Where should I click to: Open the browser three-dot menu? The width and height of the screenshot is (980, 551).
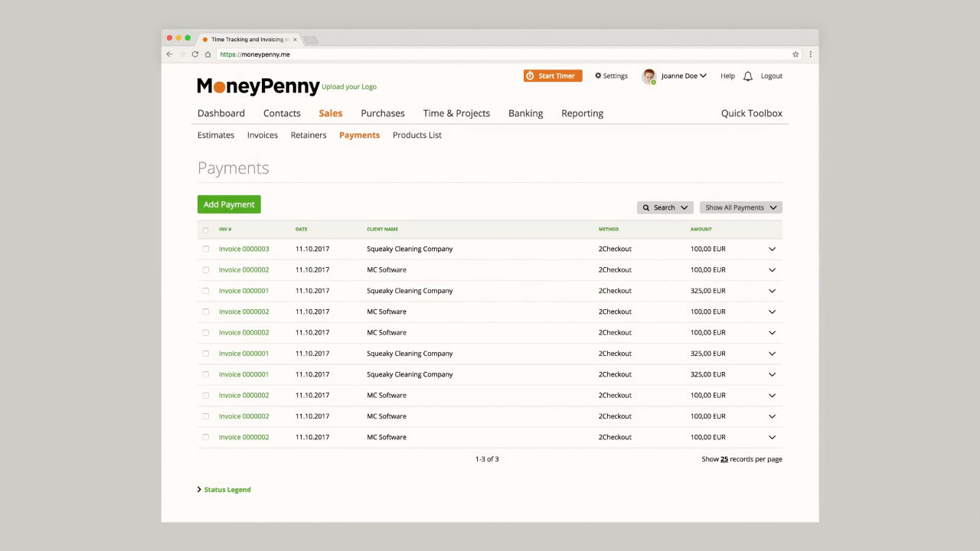pyautogui.click(x=811, y=54)
